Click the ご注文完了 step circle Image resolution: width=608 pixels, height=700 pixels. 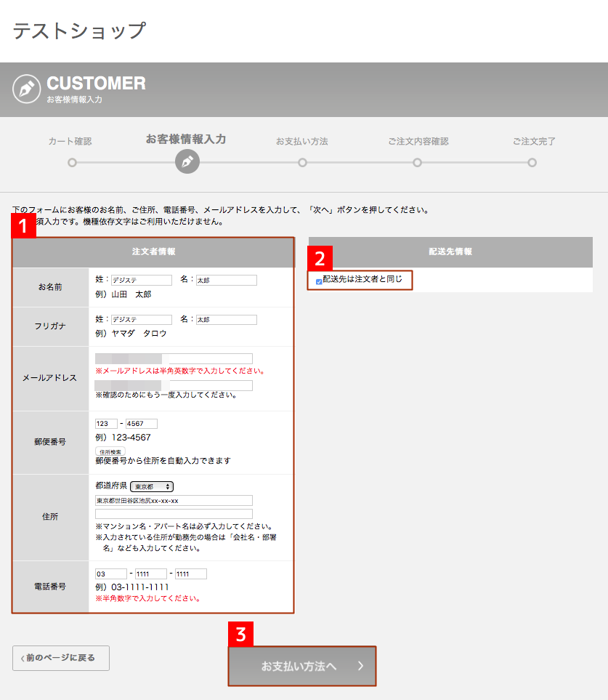pyautogui.click(x=532, y=163)
